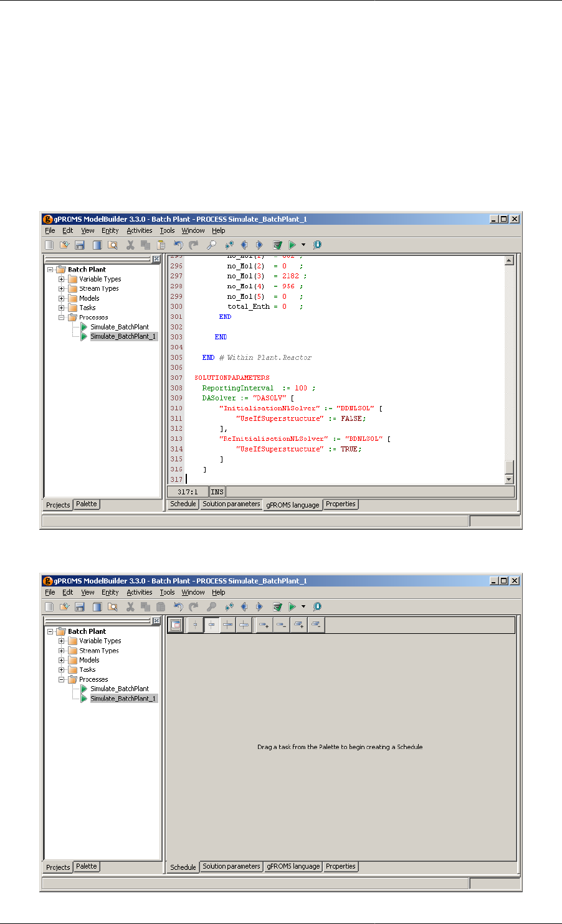Redo edit in code-editor window toolbar

coord(194,245)
